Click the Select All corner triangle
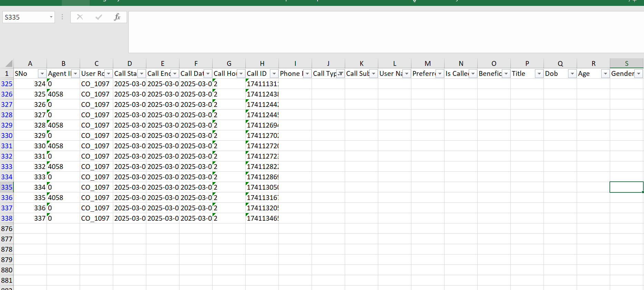Image resolution: width=644 pixels, height=290 pixels. click(9, 63)
